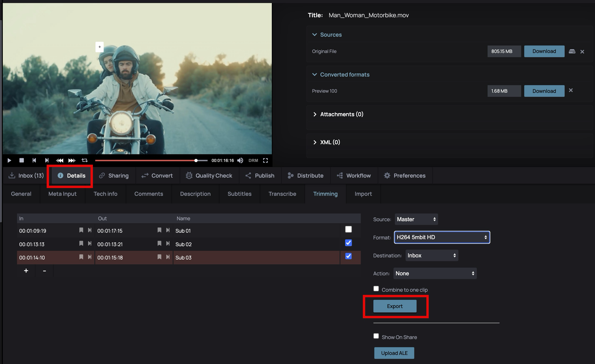Open the Subtitles sub-tab

tap(239, 194)
